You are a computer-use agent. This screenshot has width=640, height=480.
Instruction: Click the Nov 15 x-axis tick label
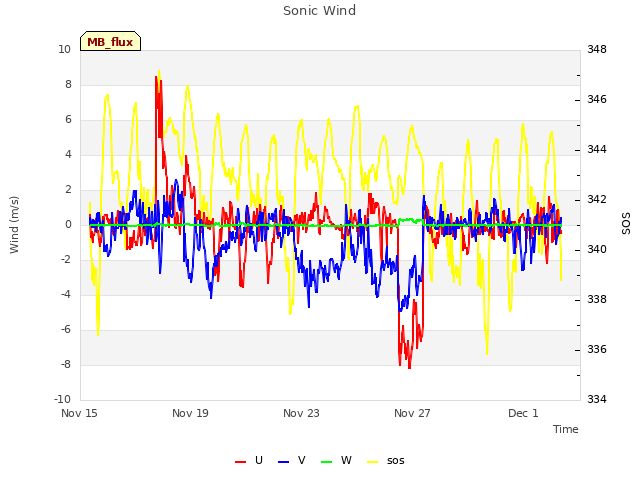79,413
